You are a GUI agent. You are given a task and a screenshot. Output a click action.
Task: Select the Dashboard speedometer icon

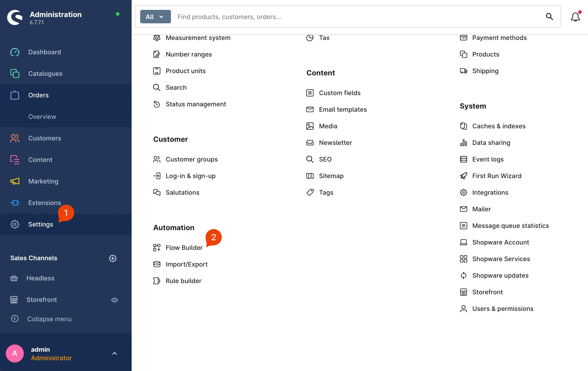15,52
